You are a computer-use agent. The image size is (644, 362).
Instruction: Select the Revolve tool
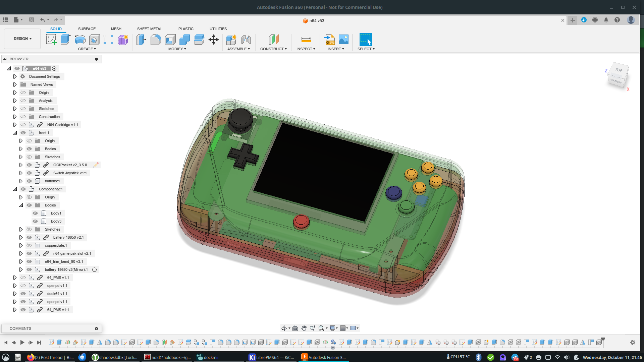(x=80, y=40)
